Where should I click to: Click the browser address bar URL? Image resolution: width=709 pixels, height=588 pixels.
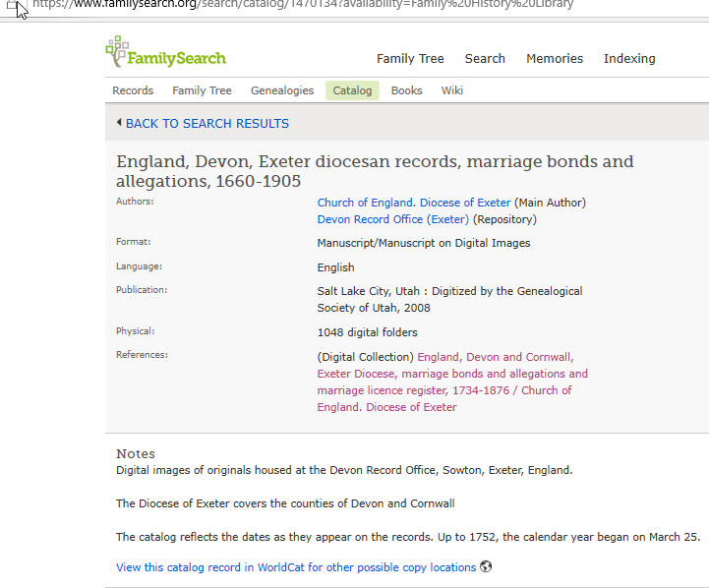(x=303, y=5)
